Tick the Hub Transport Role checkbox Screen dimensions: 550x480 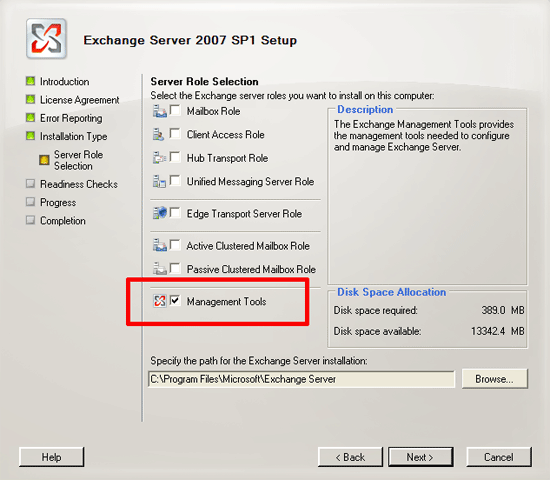coord(175,157)
